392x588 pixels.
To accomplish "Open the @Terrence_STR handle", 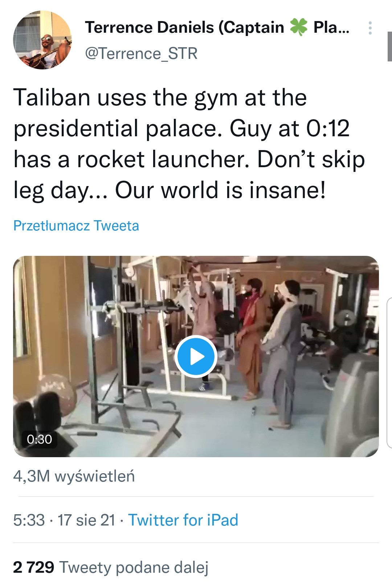I will [x=141, y=54].
